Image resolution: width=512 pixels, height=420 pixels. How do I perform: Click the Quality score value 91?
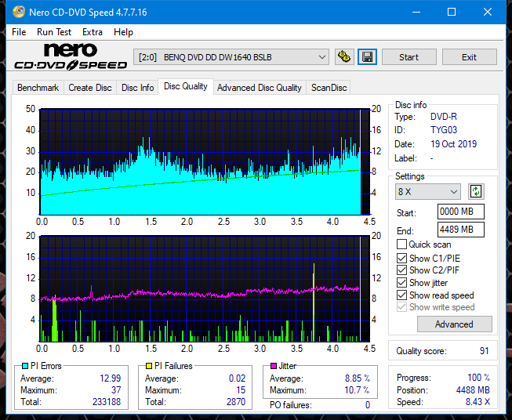point(484,351)
